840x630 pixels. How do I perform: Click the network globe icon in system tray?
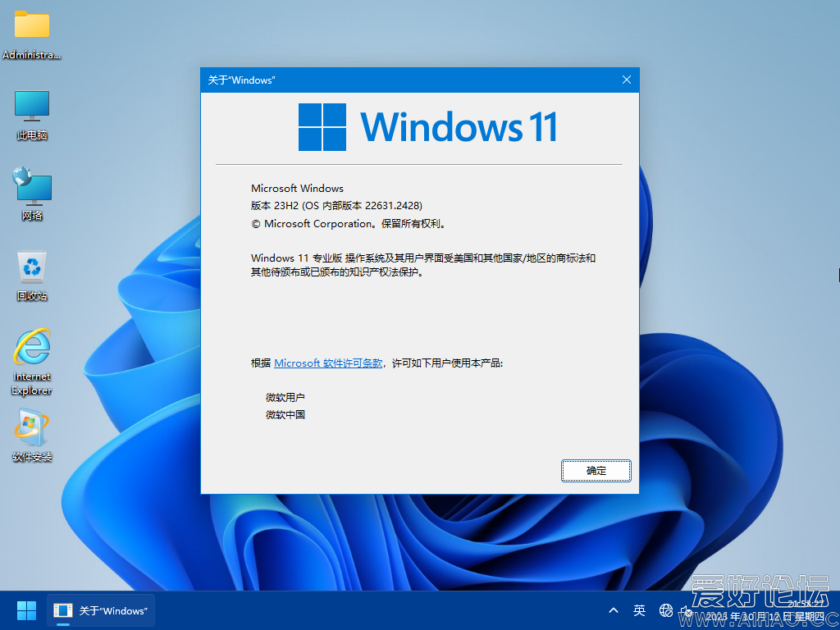coord(665,610)
